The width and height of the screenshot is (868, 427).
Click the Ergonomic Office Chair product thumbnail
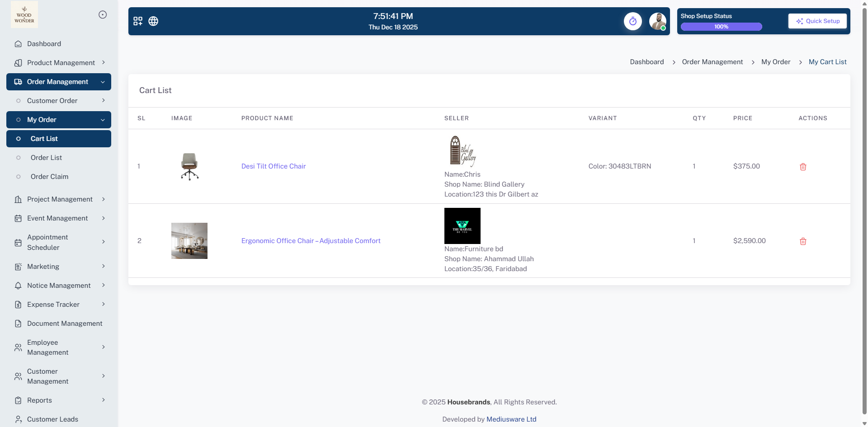(x=189, y=241)
